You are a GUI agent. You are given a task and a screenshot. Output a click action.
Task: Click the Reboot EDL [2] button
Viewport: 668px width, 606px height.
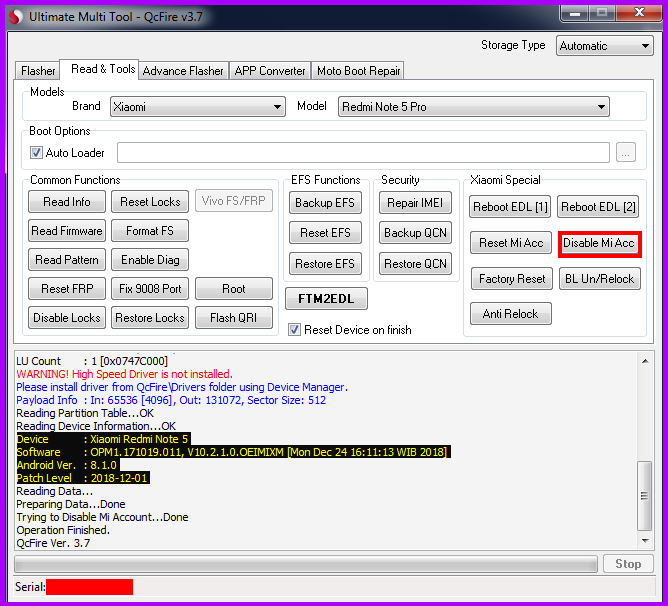tap(598, 207)
